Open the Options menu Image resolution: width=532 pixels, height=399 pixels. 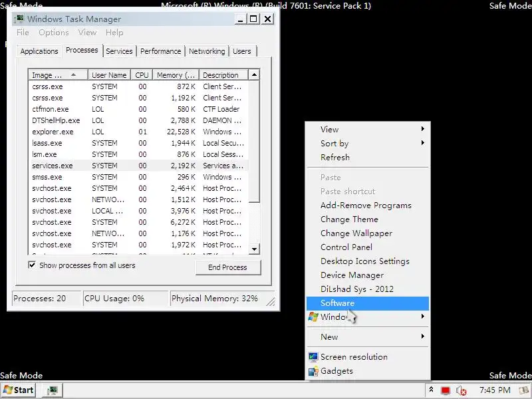point(54,33)
